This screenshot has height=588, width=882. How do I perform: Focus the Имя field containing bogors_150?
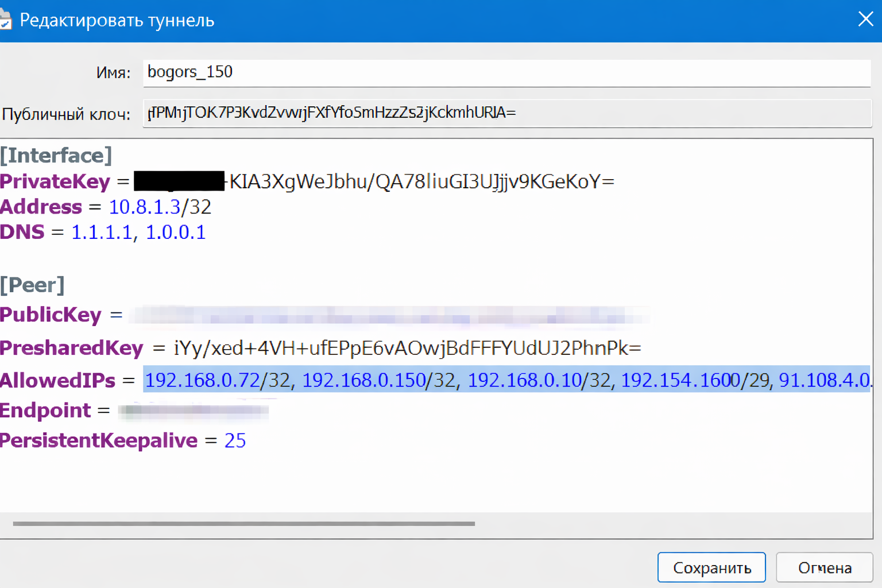[x=506, y=72]
